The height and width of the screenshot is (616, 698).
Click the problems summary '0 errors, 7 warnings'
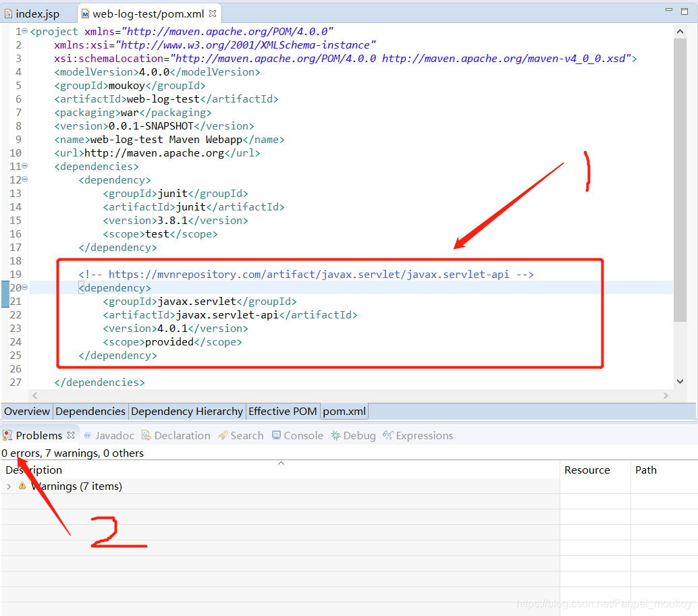[72, 453]
